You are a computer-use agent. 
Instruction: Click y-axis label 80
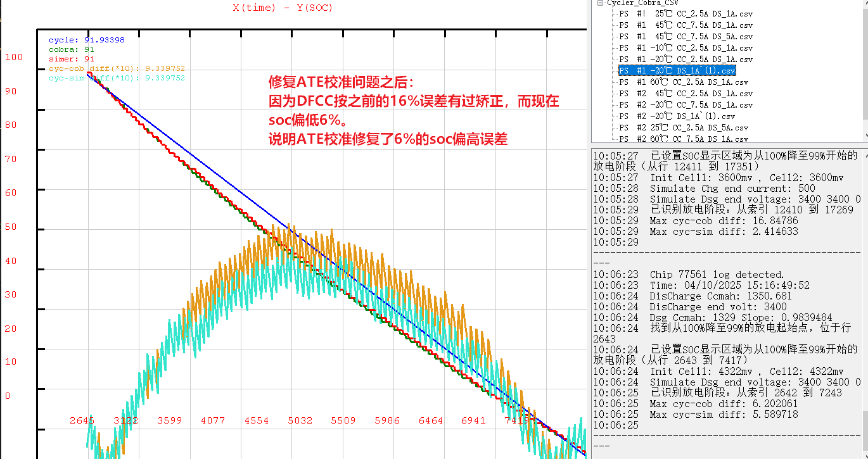(11, 125)
